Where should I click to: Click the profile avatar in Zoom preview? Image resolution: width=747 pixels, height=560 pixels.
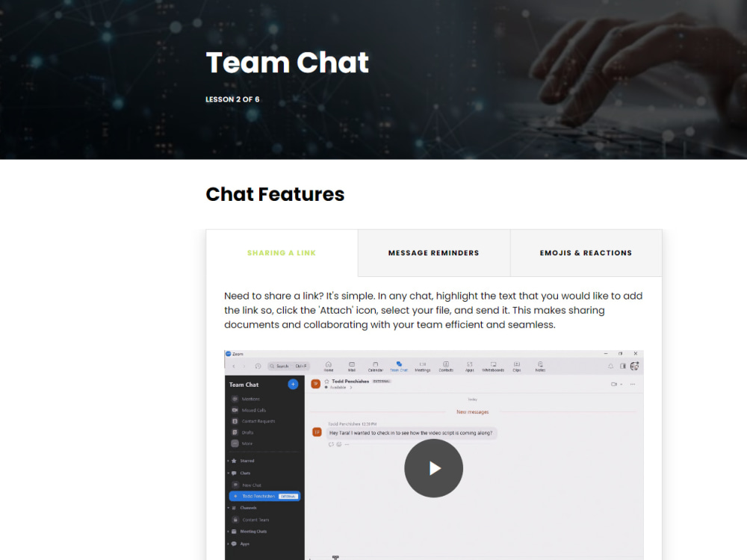point(634,366)
